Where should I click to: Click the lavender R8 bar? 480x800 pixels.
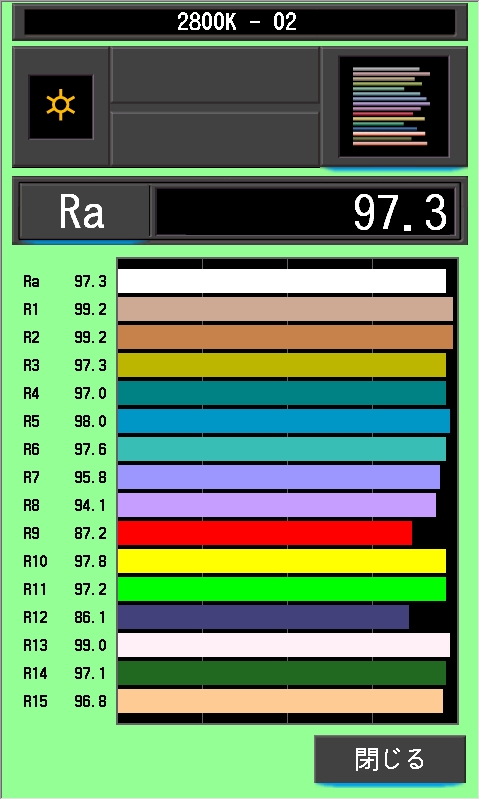coord(277,505)
